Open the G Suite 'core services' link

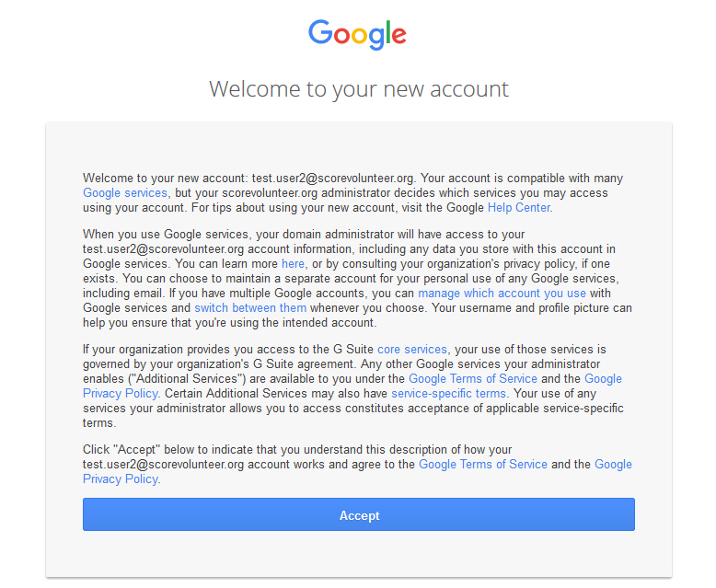(x=412, y=350)
